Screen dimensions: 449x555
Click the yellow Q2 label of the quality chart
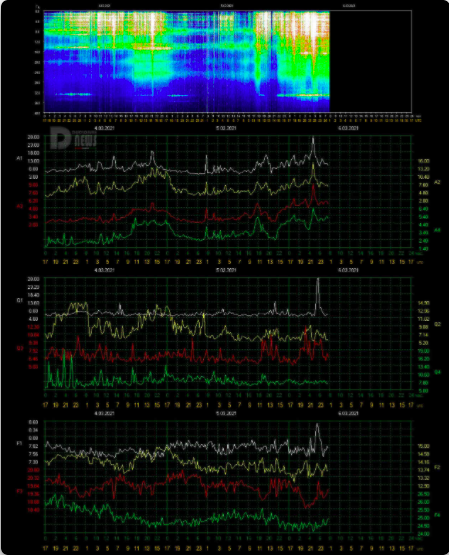437,324
